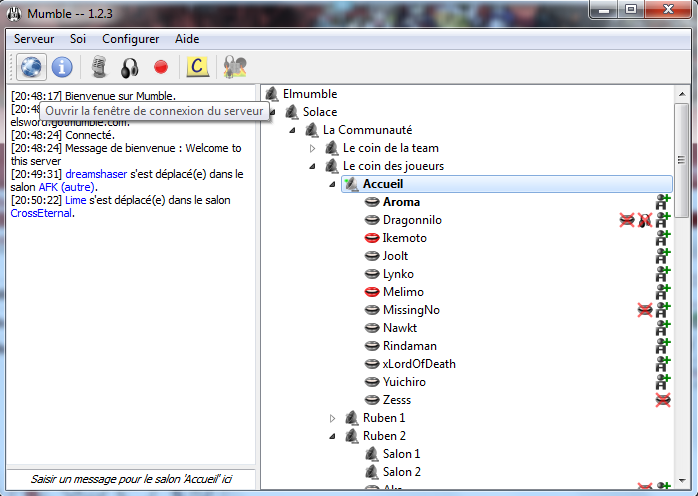Click scroll up arrow in channel tree
Screen dimensions: 698x496
point(682,94)
